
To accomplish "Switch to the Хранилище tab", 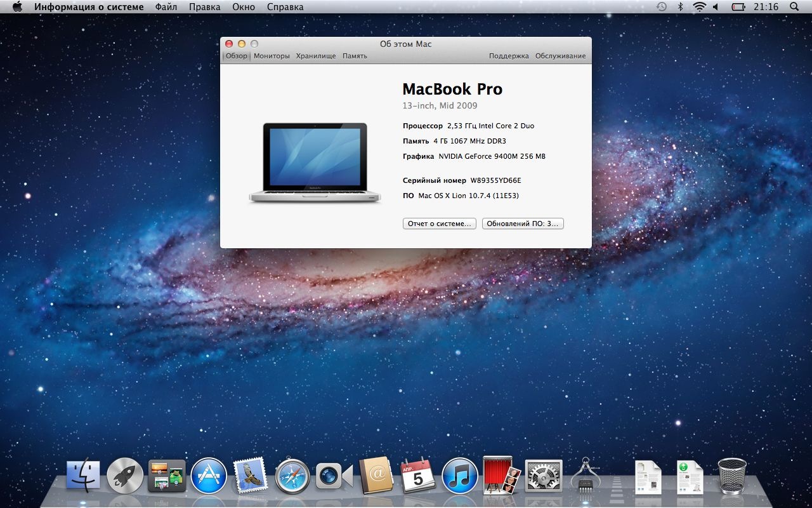I will (316, 56).
